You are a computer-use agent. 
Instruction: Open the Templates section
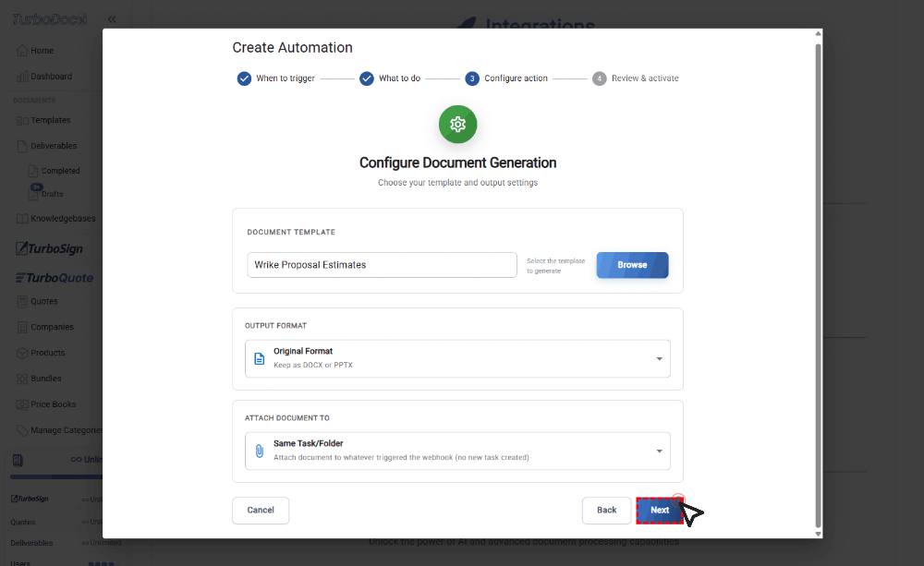tap(44, 120)
